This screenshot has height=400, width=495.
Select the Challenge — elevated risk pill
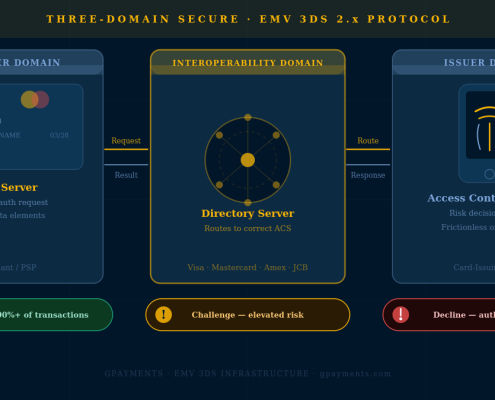pyautogui.click(x=248, y=315)
